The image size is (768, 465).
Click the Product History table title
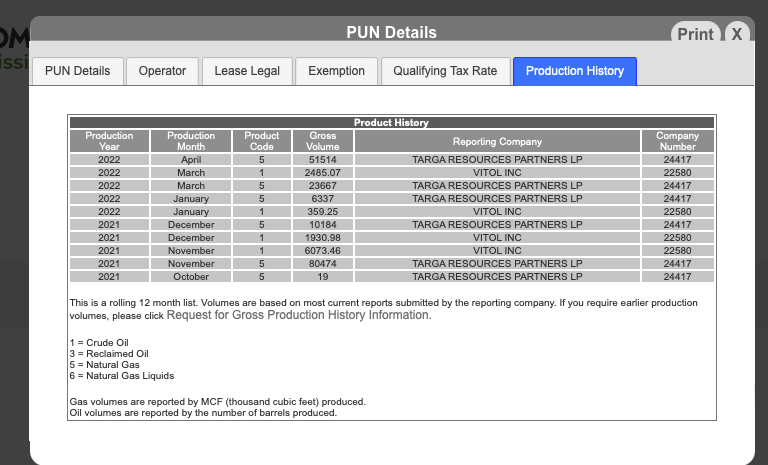coord(391,122)
